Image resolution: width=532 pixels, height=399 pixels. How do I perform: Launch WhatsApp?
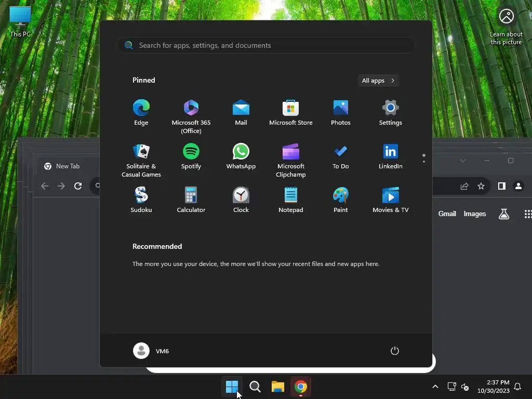[x=241, y=157]
